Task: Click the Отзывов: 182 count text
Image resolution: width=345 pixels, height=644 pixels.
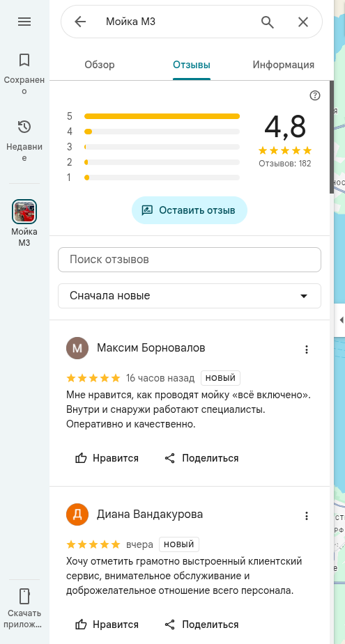Action: point(285,164)
